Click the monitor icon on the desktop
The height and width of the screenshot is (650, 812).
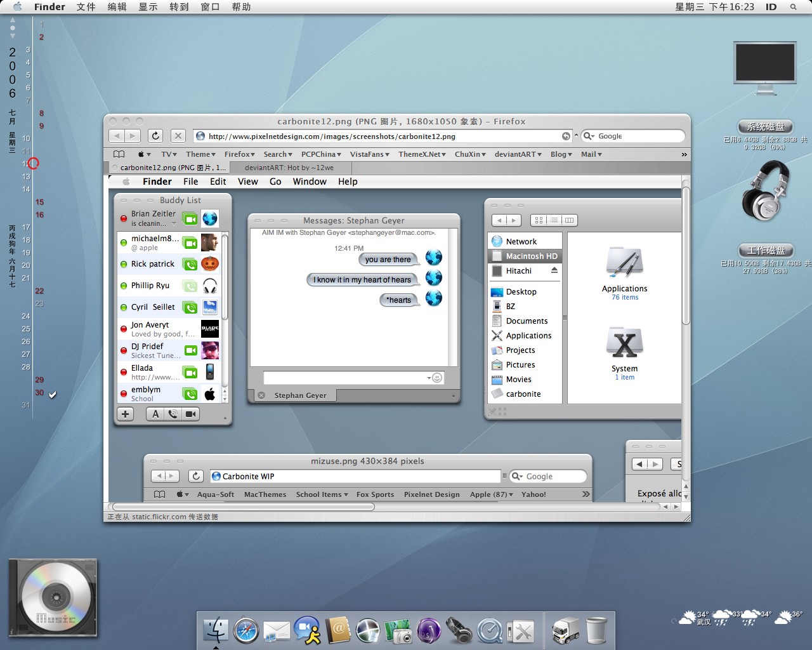(764, 68)
